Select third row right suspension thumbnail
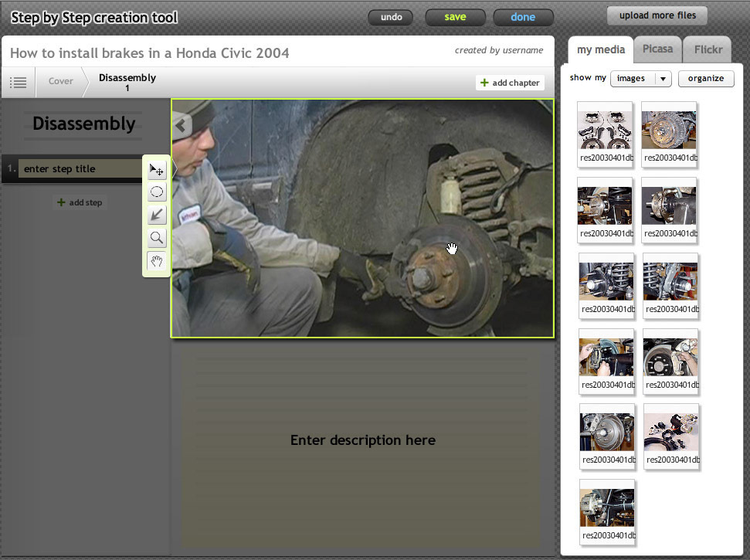 point(670,286)
